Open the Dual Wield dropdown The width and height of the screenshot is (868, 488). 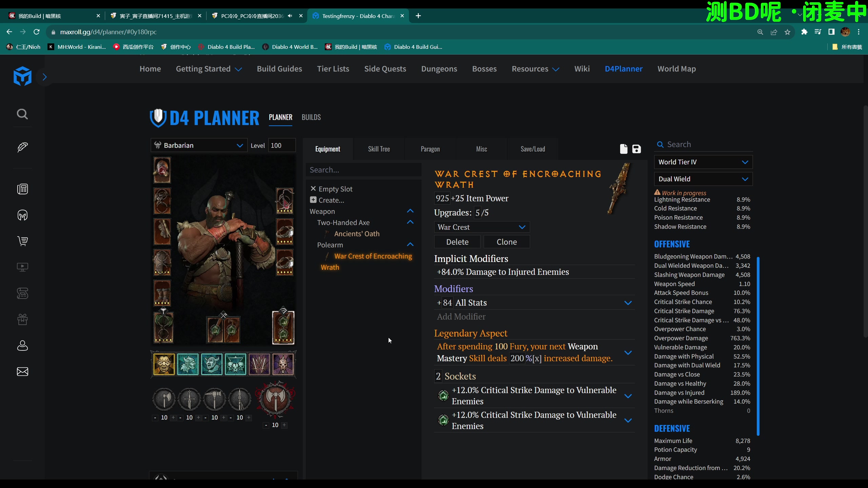tap(703, 179)
